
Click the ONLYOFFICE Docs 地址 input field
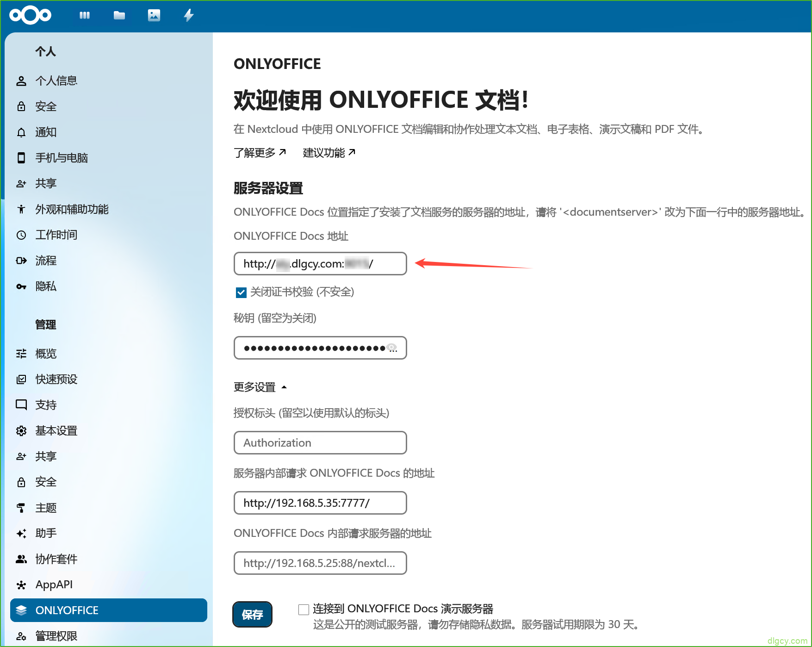(x=320, y=264)
